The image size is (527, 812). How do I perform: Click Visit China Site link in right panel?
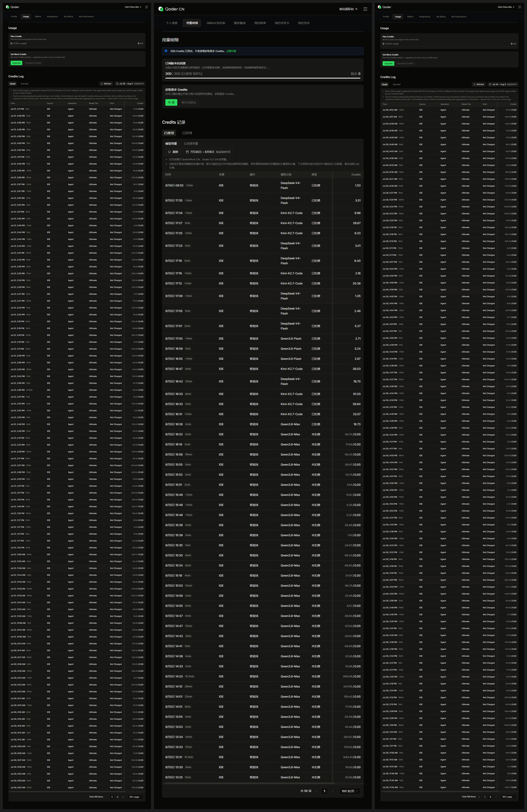click(x=506, y=7)
